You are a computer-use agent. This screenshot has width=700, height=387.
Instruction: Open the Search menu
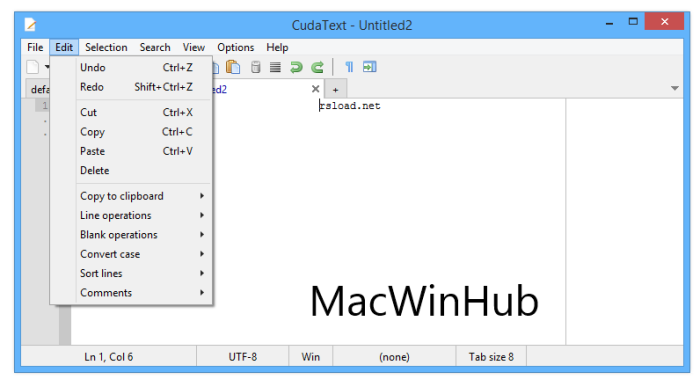(x=155, y=47)
